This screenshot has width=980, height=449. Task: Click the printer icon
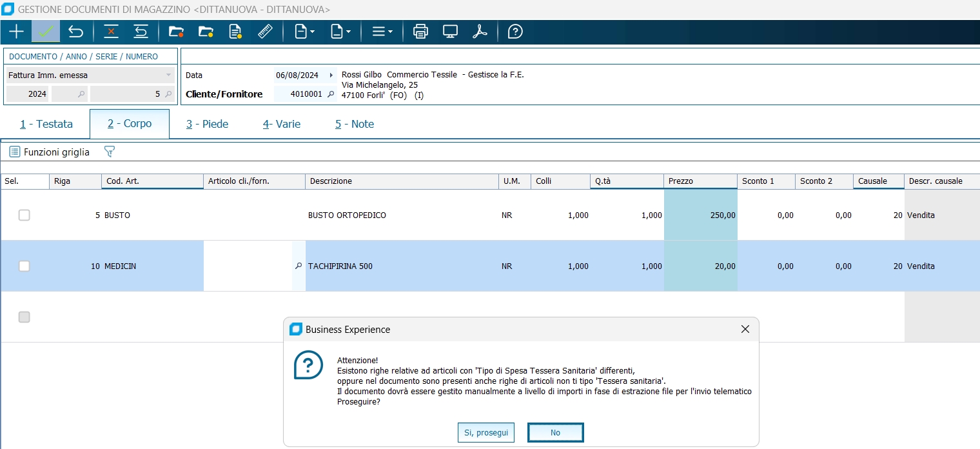click(x=420, y=32)
